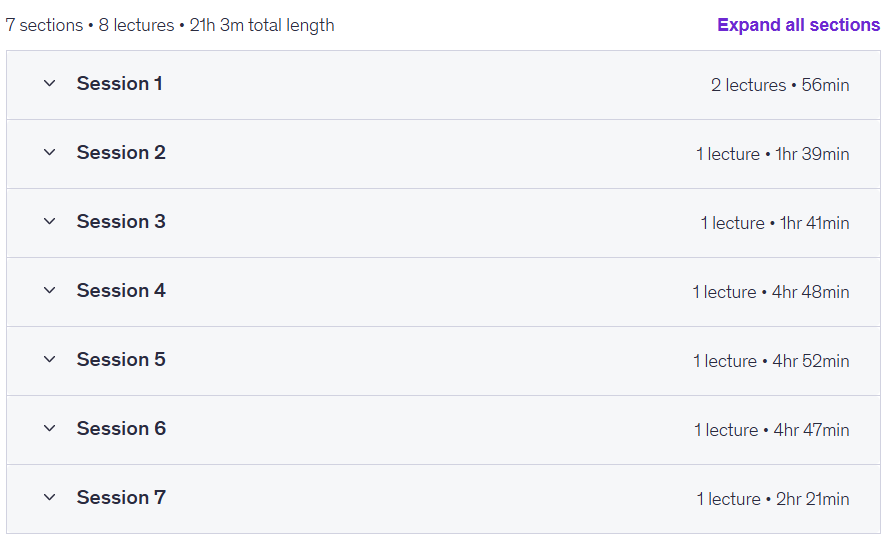
Task: Select the '1 lecture • 4hr 48min' text
Action: 771,292
